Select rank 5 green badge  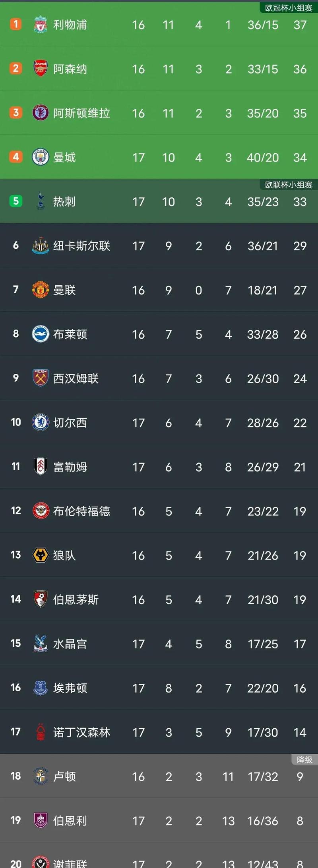[16, 201]
